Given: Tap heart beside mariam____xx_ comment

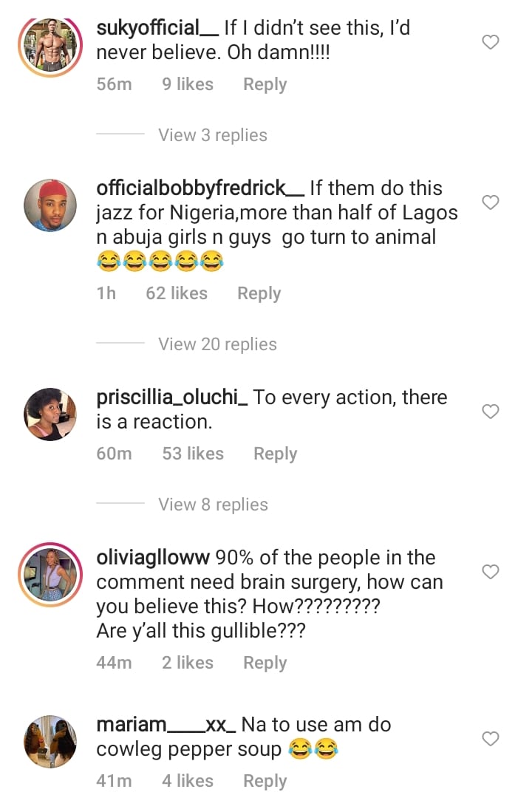Looking at the screenshot, I should 491,739.
